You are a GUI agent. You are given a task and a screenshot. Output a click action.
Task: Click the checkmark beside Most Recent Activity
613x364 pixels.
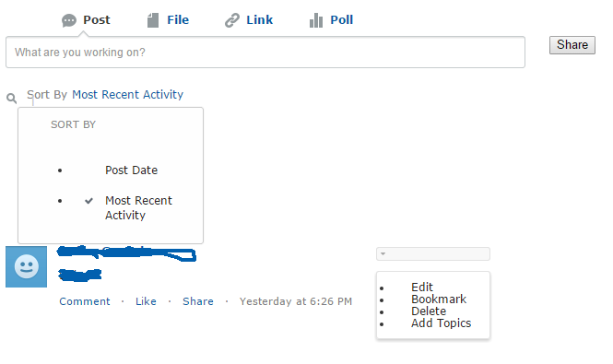click(x=88, y=201)
